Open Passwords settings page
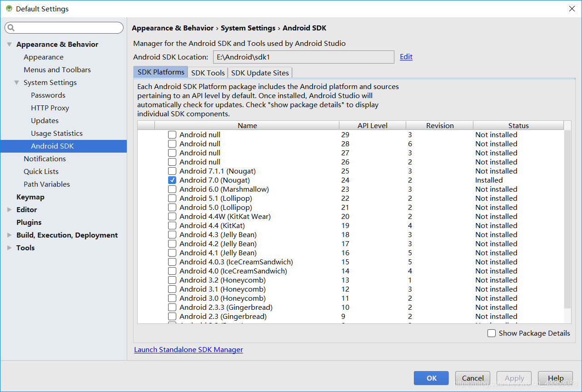 pos(48,95)
